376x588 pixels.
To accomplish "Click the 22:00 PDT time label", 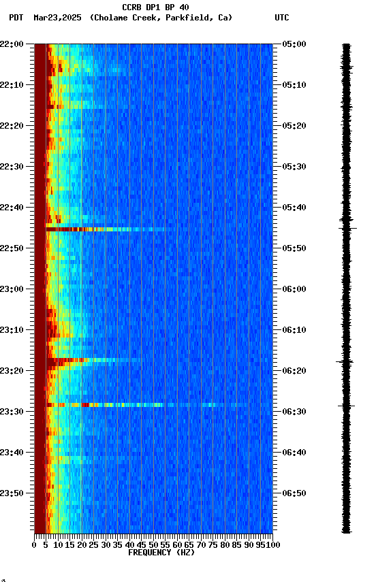I will click(12, 44).
